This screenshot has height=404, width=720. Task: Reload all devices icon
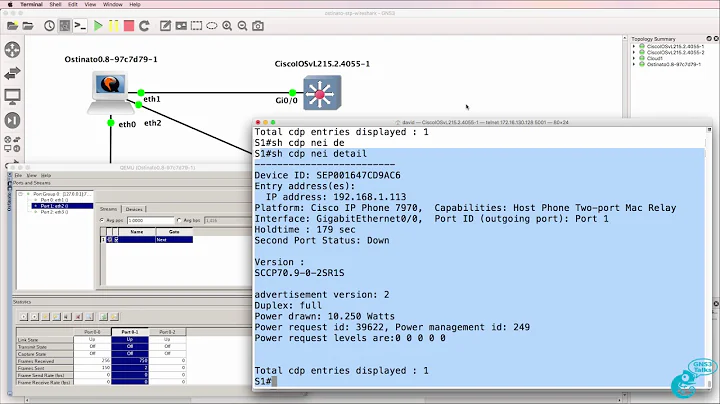point(144,26)
